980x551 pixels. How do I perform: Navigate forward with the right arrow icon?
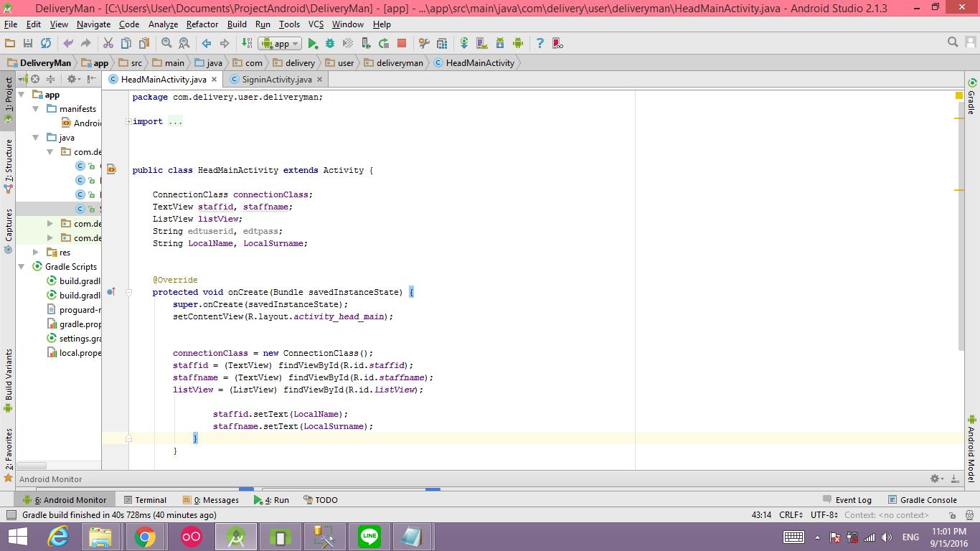point(225,44)
